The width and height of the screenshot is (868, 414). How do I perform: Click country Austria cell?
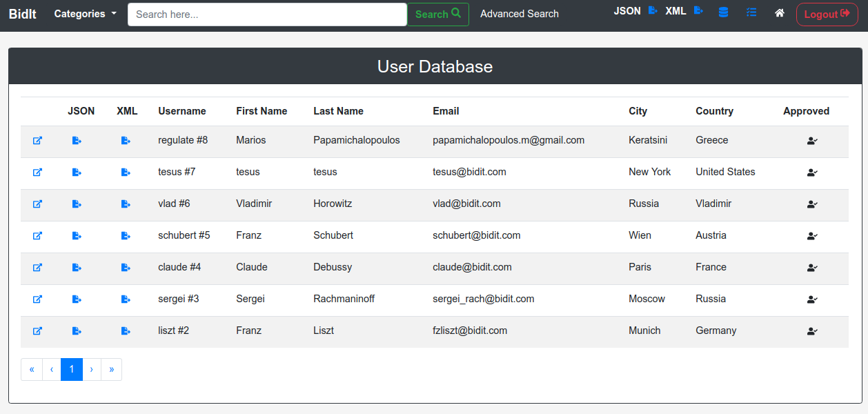[x=711, y=235]
